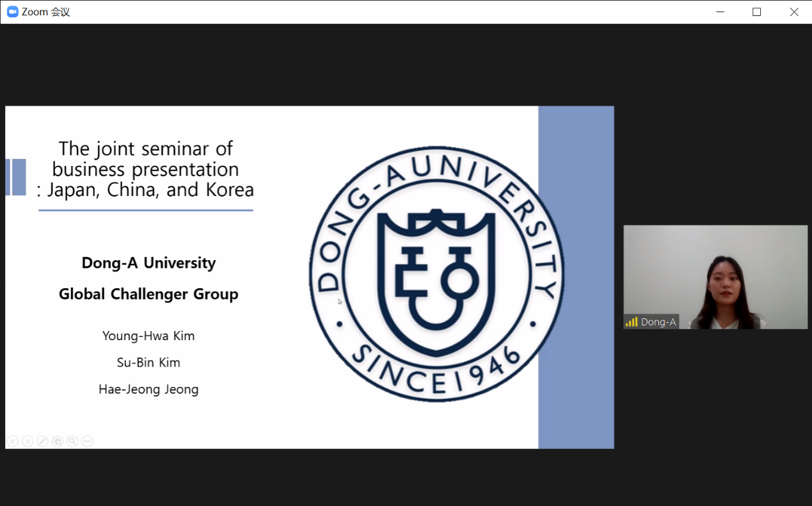Click the see all slides icon
This screenshot has width=812, height=506.
(58, 441)
